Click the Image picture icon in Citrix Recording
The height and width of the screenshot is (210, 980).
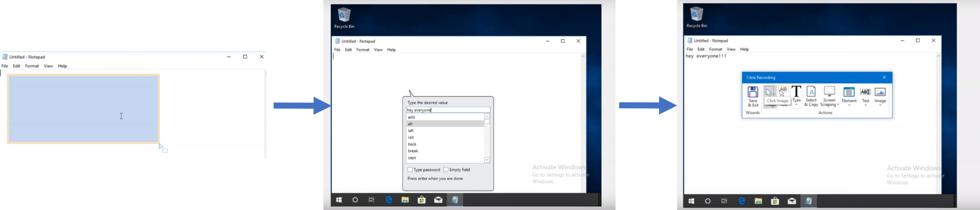click(x=880, y=92)
